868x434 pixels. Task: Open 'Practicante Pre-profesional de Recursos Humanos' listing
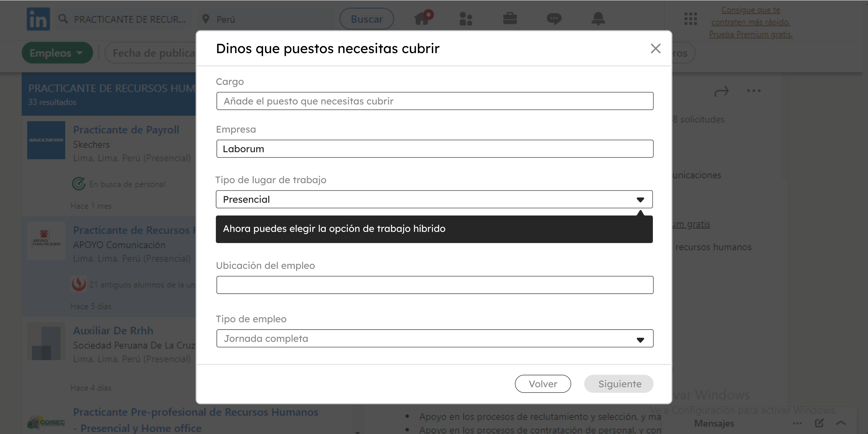(x=196, y=420)
